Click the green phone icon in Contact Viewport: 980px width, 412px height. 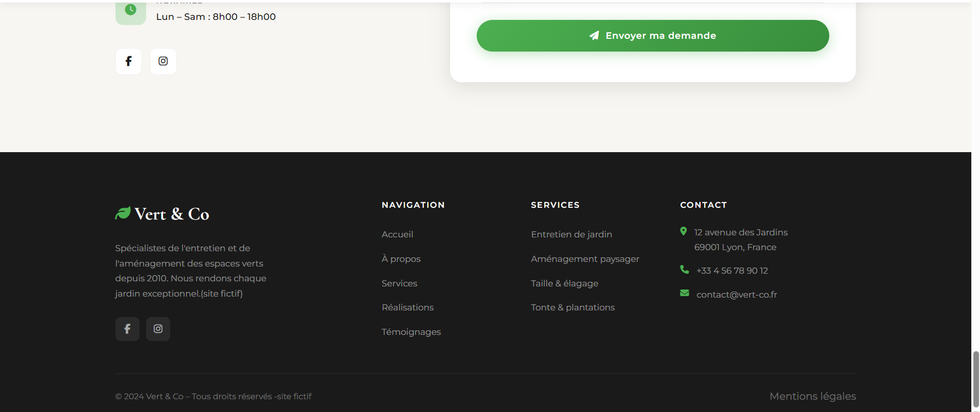[x=685, y=269]
